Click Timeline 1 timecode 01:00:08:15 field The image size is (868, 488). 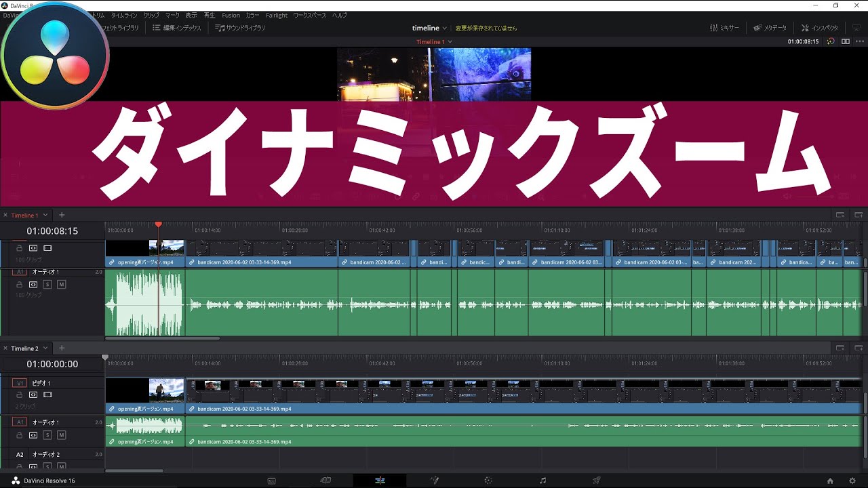[x=52, y=231]
